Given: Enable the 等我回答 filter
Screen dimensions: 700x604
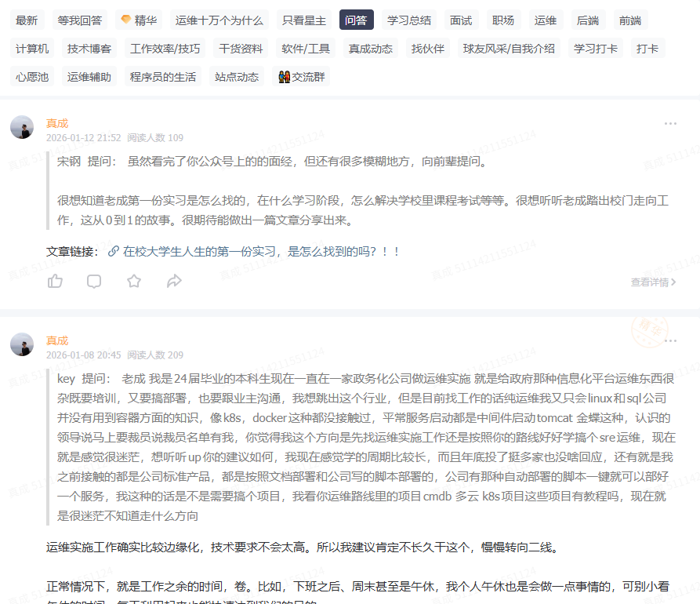Looking at the screenshot, I should point(78,20).
